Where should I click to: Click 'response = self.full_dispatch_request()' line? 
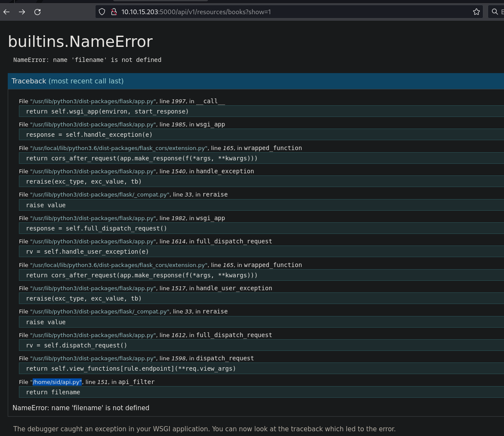click(96, 228)
